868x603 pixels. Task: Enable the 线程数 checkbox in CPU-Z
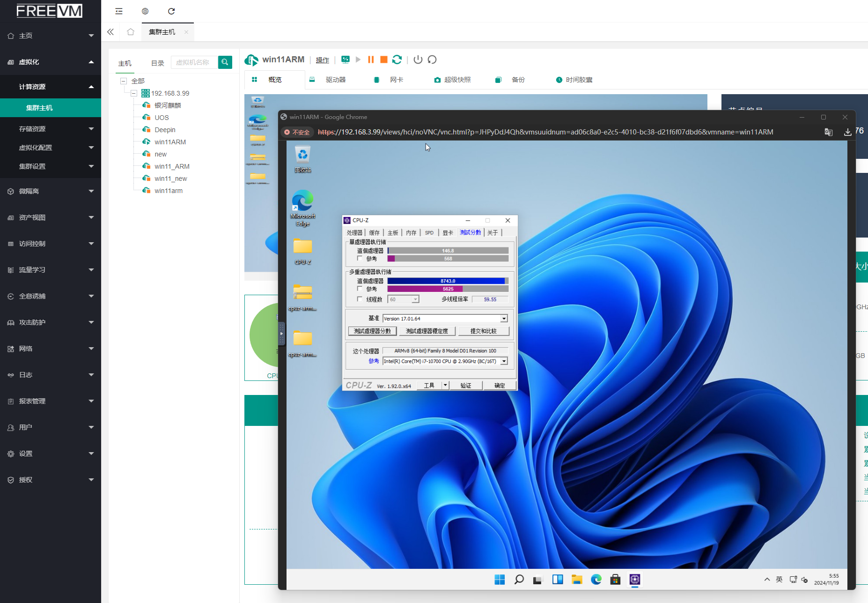coord(360,299)
